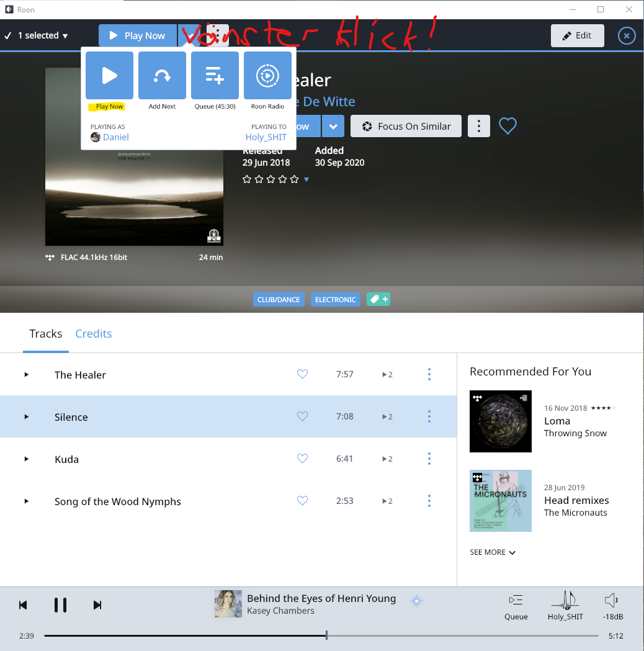Favorite the Silence track
The height and width of the screenshot is (651, 644).
[303, 416]
